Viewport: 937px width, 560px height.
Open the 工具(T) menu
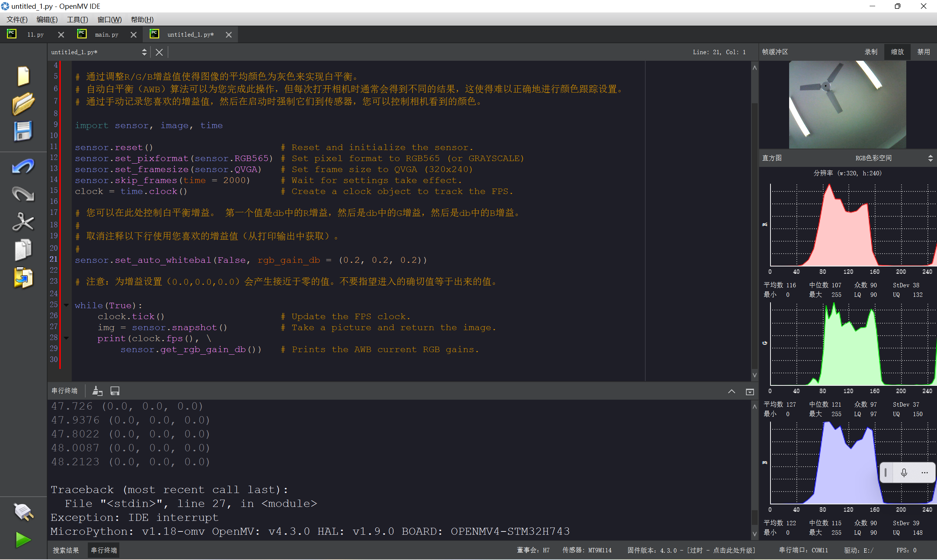tap(77, 19)
